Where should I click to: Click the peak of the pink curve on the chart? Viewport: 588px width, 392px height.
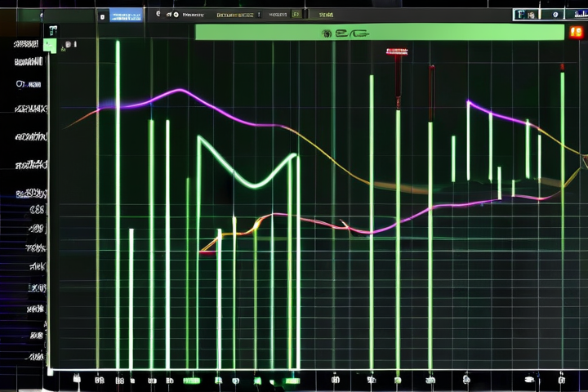(x=180, y=90)
